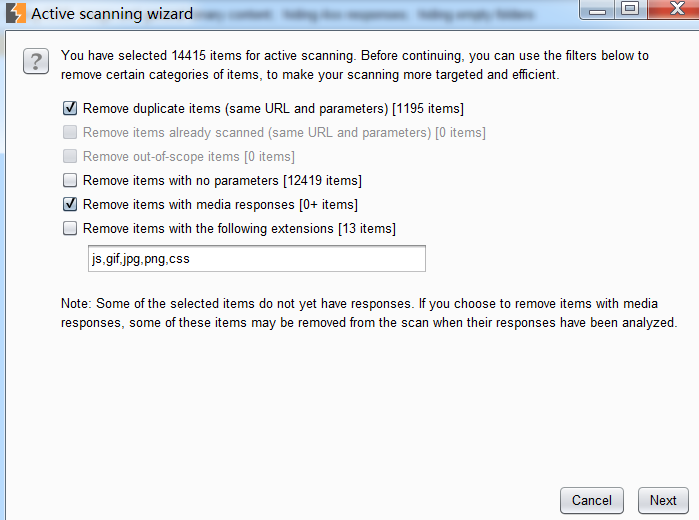The height and width of the screenshot is (520, 699).
Task: Click the Active scanning wizard title text
Action: [x=112, y=15]
